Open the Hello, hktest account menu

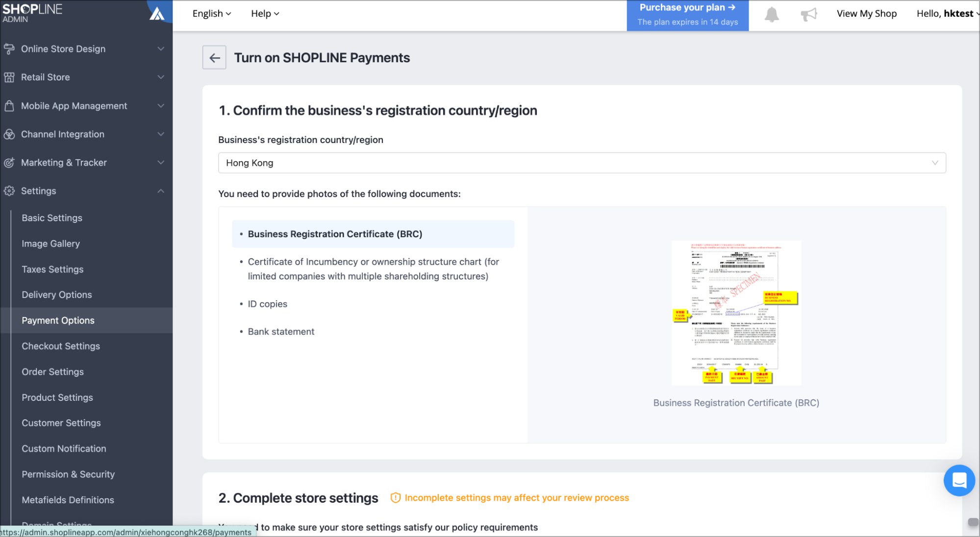[x=947, y=14]
